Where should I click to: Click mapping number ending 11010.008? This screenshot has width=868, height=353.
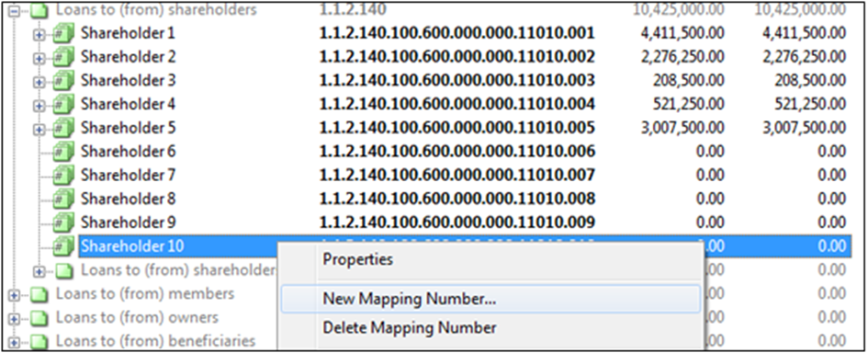[x=457, y=198]
